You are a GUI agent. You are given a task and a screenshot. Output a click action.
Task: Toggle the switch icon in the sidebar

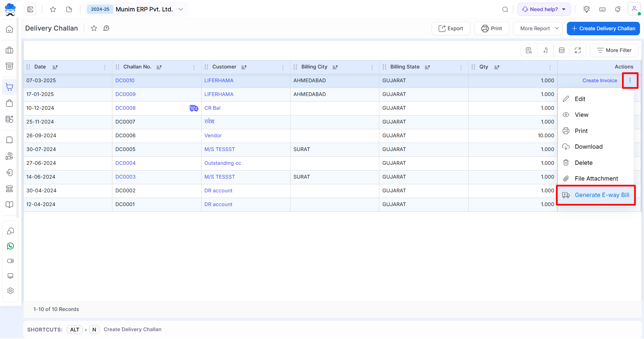(x=10, y=261)
